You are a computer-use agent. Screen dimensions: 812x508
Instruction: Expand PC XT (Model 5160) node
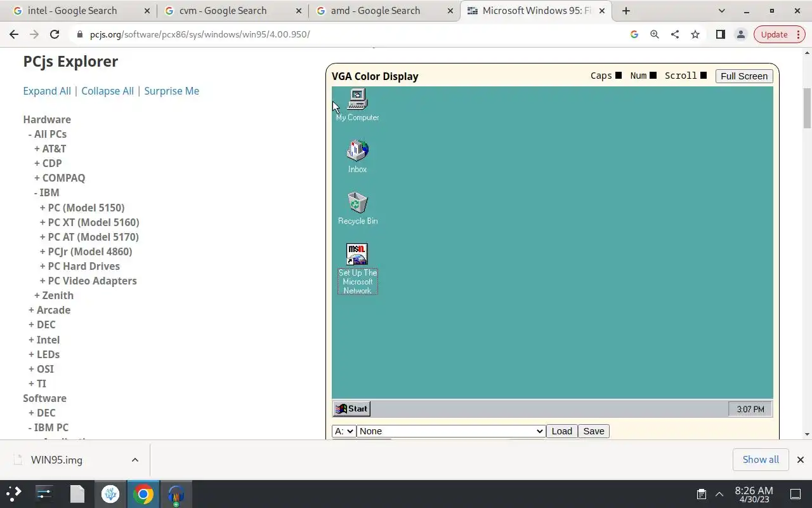point(89,222)
